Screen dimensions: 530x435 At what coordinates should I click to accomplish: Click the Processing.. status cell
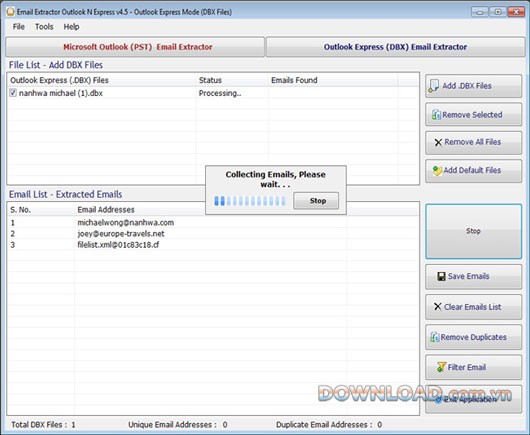pyautogui.click(x=220, y=93)
